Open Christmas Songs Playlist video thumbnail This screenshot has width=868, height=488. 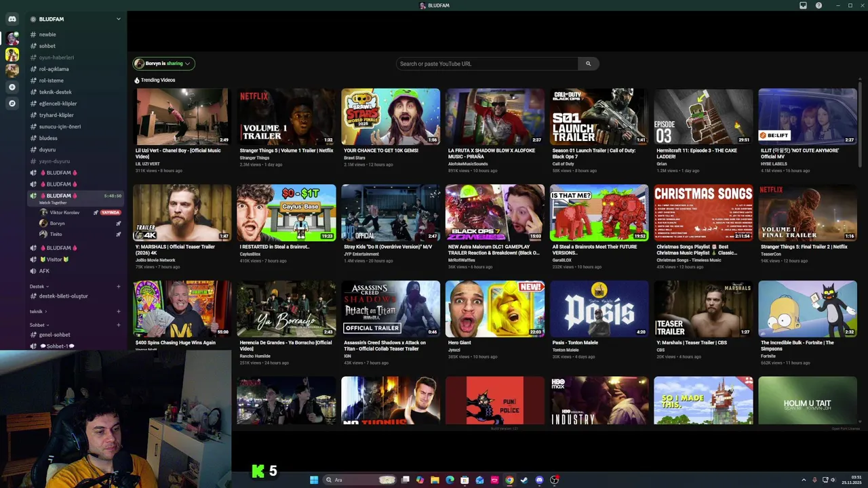pyautogui.click(x=703, y=213)
